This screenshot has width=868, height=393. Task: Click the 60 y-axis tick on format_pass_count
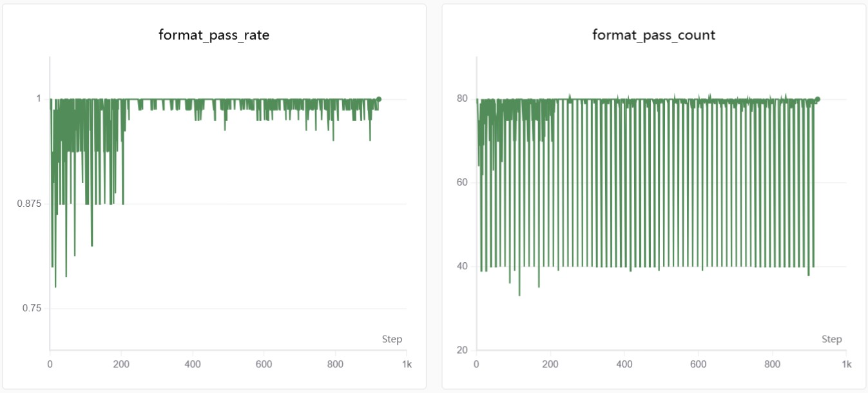[x=463, y=182]
